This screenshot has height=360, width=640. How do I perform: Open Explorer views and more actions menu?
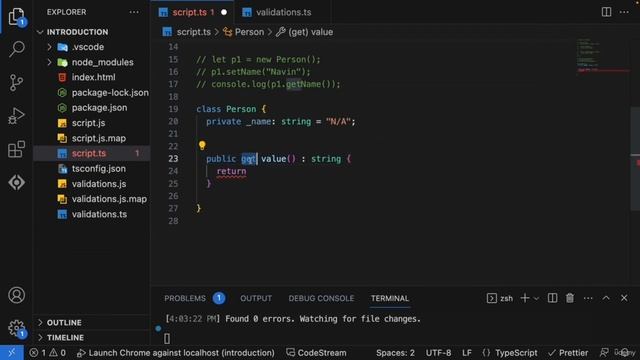click(134, 12)
